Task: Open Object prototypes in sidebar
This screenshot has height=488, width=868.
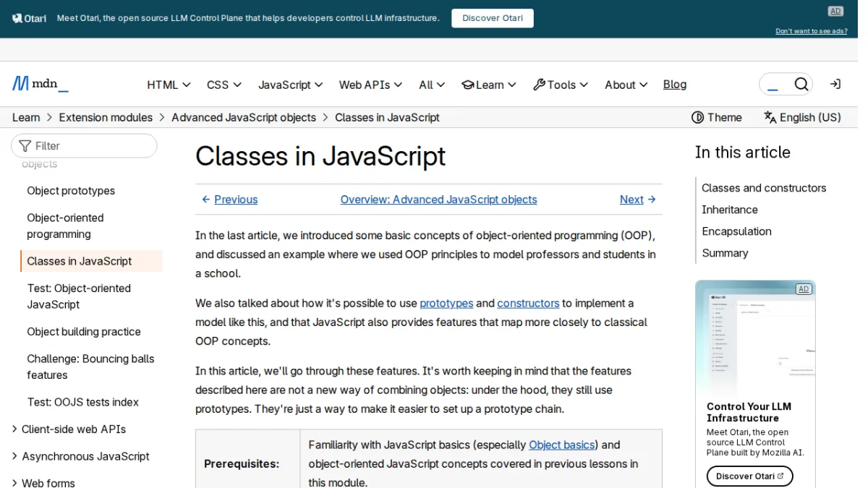Action: (x=71, y=191)
